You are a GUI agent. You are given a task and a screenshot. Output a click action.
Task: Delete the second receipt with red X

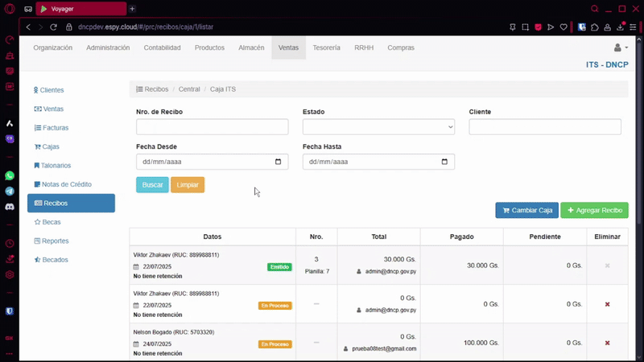click(x=607, y=304)
